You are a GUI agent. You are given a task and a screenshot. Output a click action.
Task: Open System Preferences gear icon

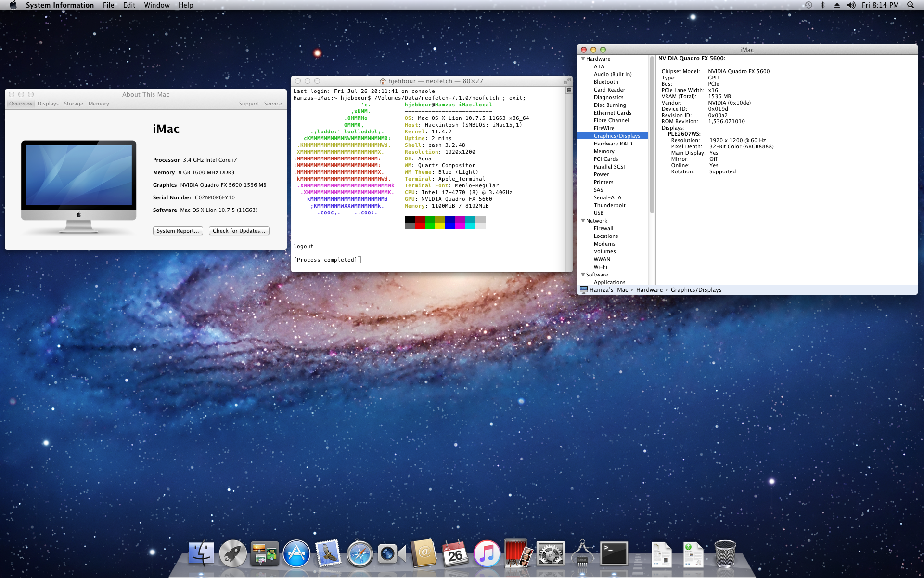point(550,554)
